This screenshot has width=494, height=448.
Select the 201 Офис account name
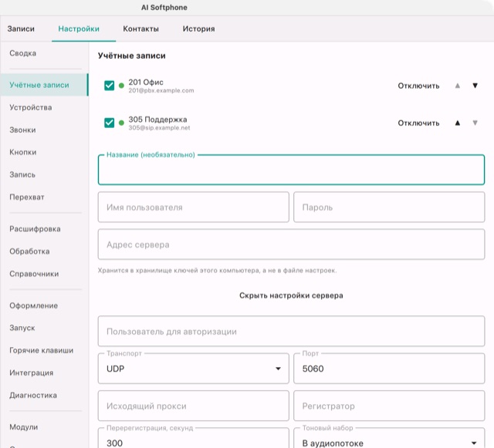(146, 83)
